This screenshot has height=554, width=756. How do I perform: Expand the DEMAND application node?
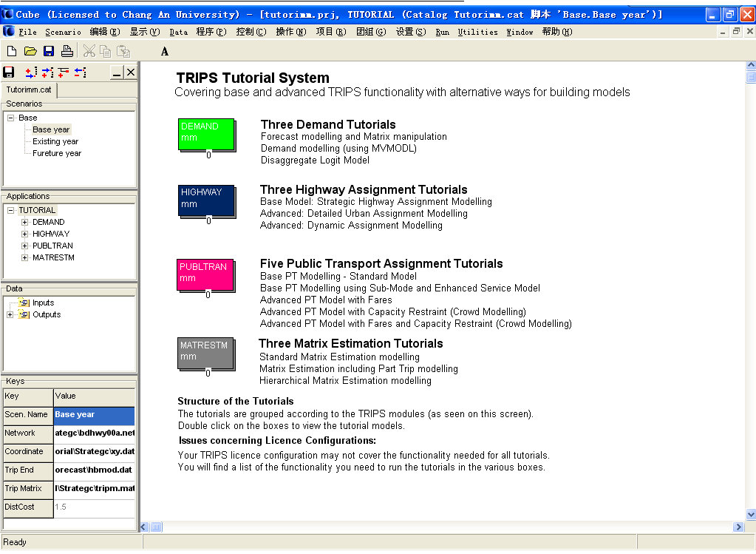24,223
